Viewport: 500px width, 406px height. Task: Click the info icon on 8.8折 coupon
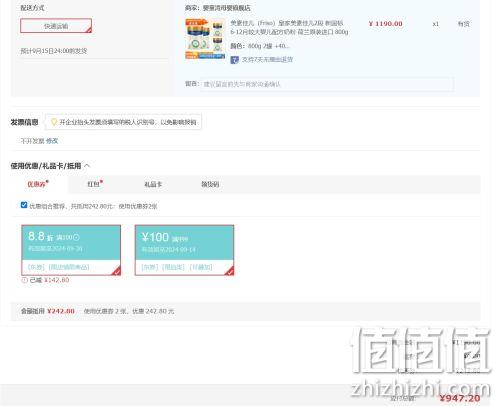76,237
